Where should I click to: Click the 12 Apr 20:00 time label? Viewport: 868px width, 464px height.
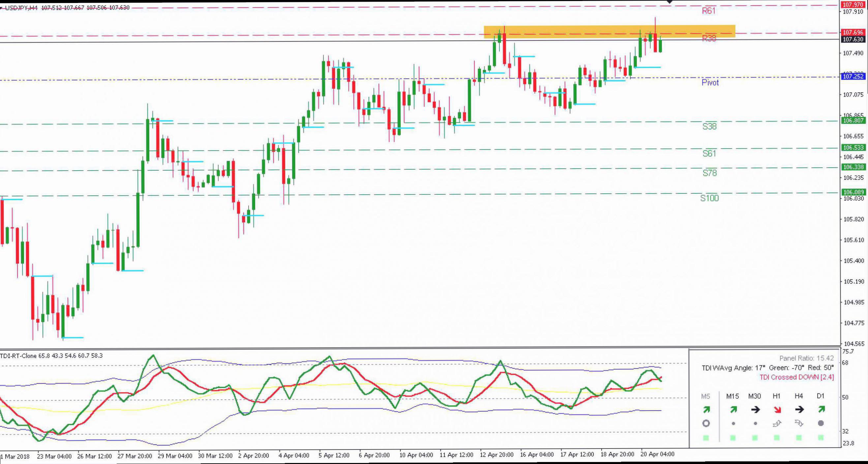tap(497, 454)
